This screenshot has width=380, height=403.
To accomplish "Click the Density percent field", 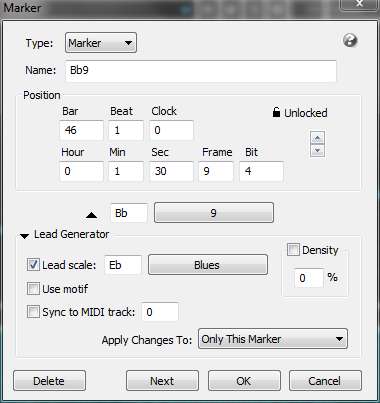I will (309, 278).
